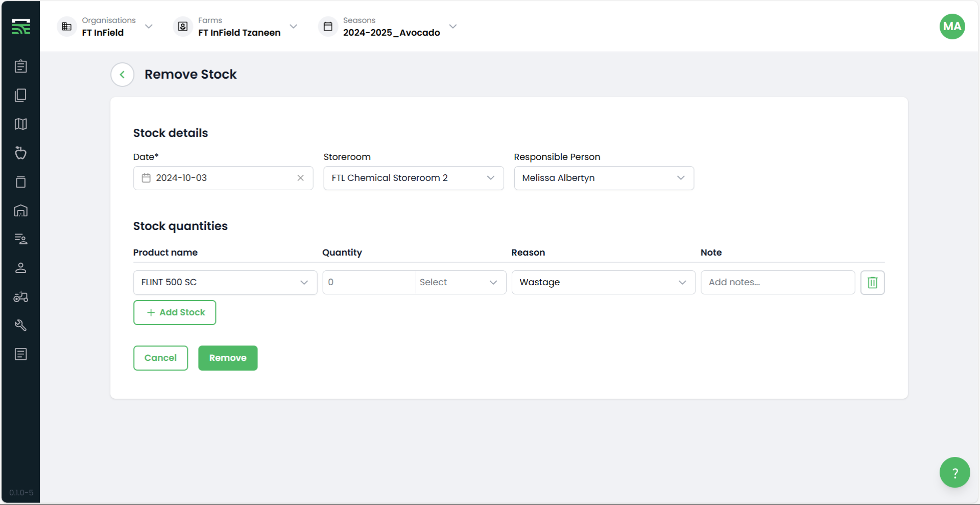Click the 'Stock details' heading
Screen dimensions: 980x505
tap(171, 133)
